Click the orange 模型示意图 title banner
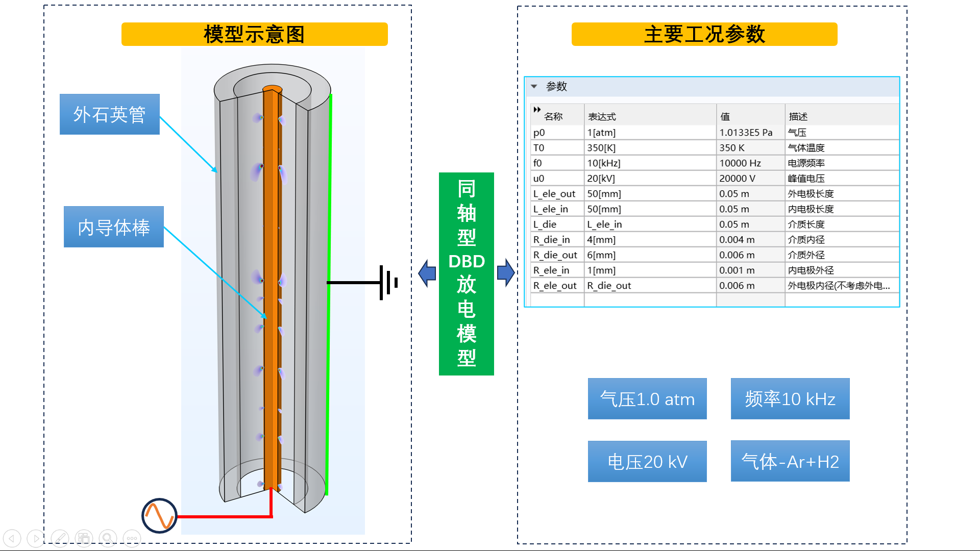 pos(254,34)
